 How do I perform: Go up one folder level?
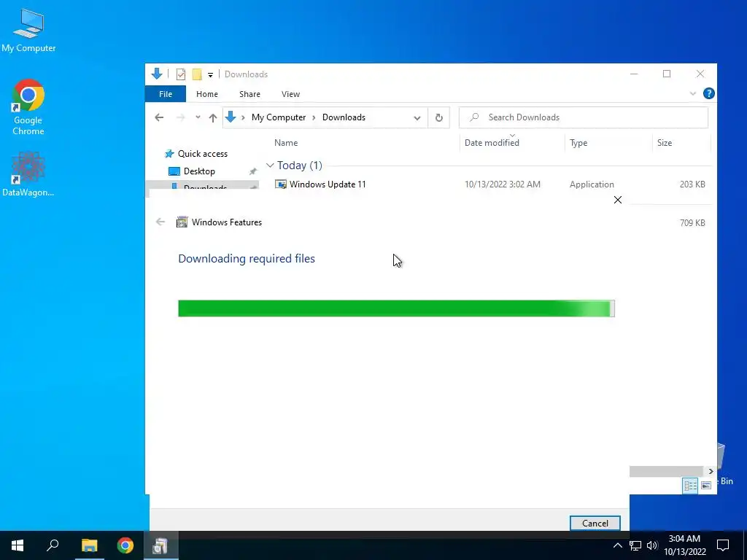[213, 117]
